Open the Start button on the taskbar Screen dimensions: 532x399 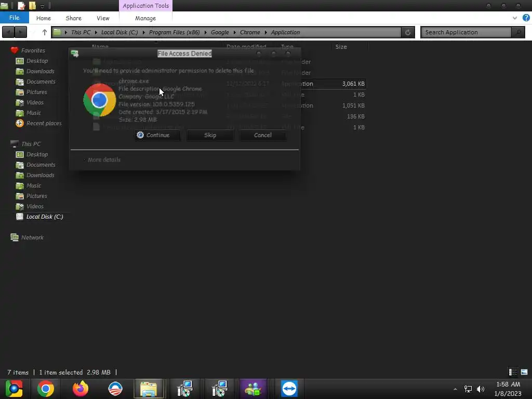coord(14,389)
